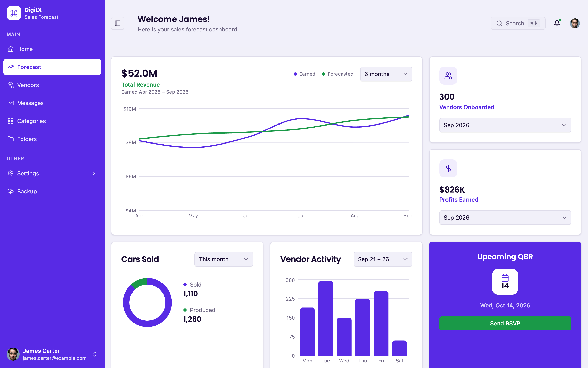Click the 1,260 Produced value

tap(192, 319)
